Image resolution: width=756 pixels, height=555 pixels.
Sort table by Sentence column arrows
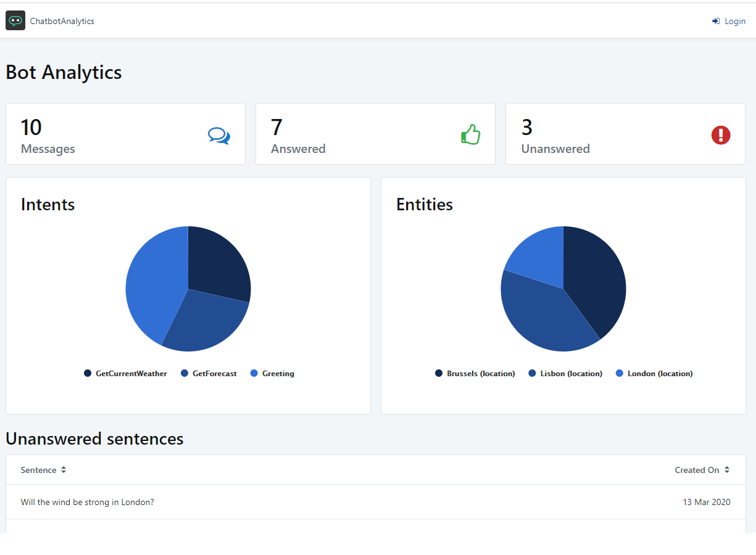click(64, 470)
